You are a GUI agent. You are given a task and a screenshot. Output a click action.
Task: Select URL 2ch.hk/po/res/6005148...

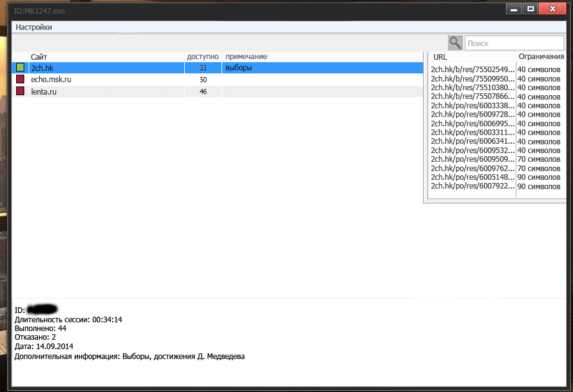click(472, 177)
